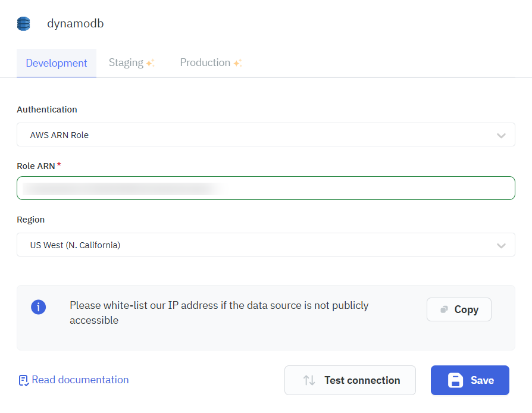This screenshot has width=532, height=413.
Task: Click the sparkle icon next to Production
Action: pyautogui.click(x=238, y=62)
